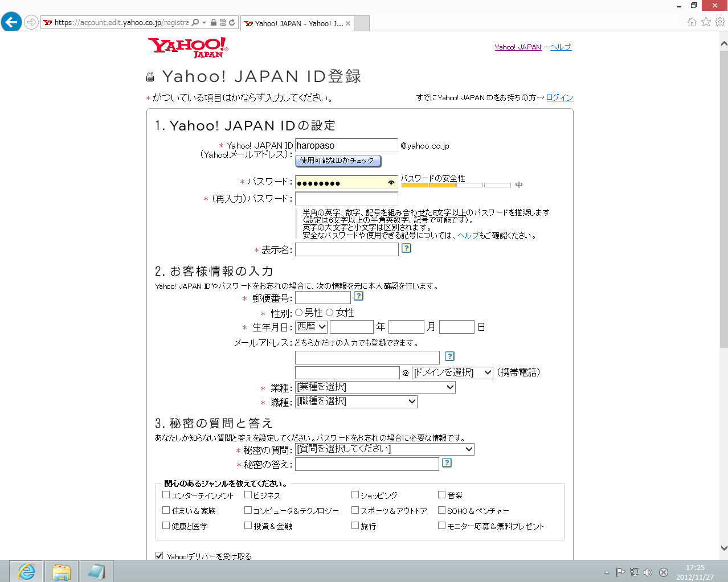
Task: Open a new blank tab
Action: [362, 23]
